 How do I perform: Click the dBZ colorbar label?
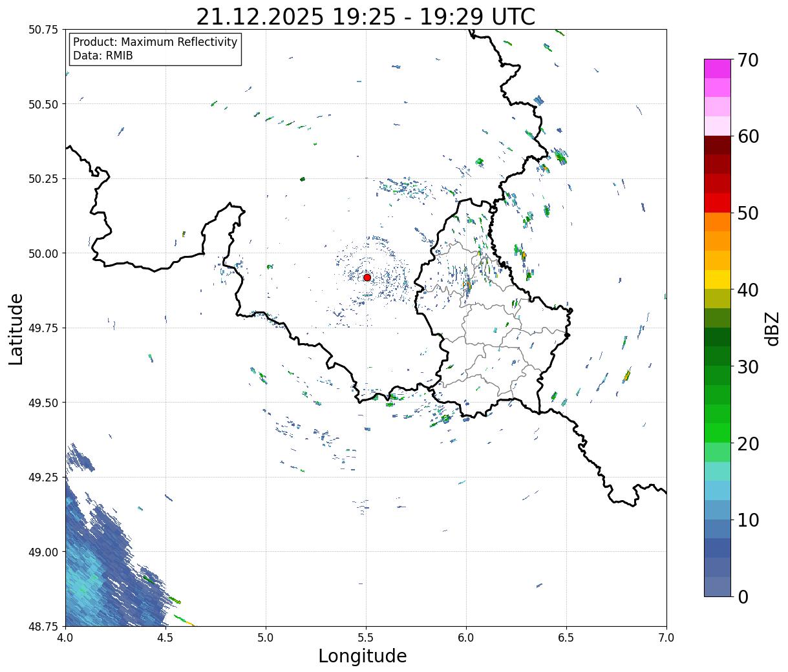pos(772,328)
